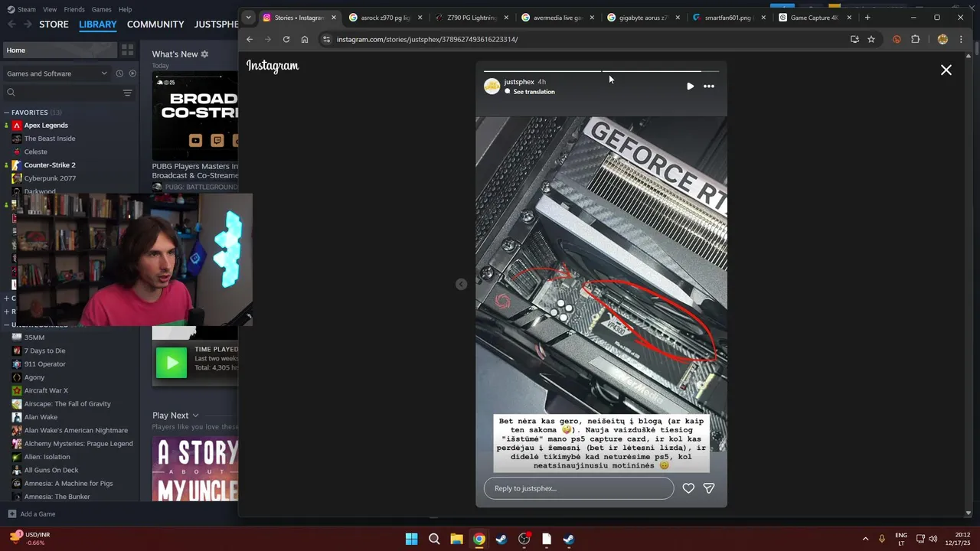The image size is (980, 551).
Task: Jump to the second story progress bar
Action: click(x=661, y=71)
